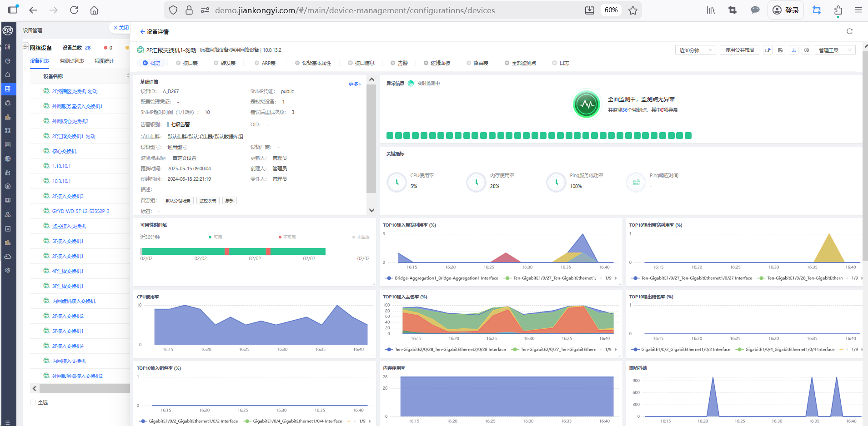Open the 管理工具 dropdown
The width and height of the screenshot is (868, 426).
(x=835, y=50)
